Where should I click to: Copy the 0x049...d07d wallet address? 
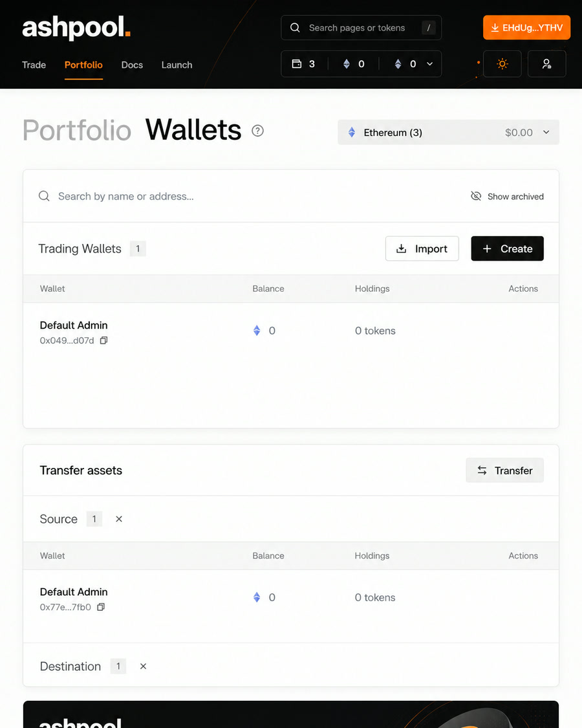pos(104,340)
